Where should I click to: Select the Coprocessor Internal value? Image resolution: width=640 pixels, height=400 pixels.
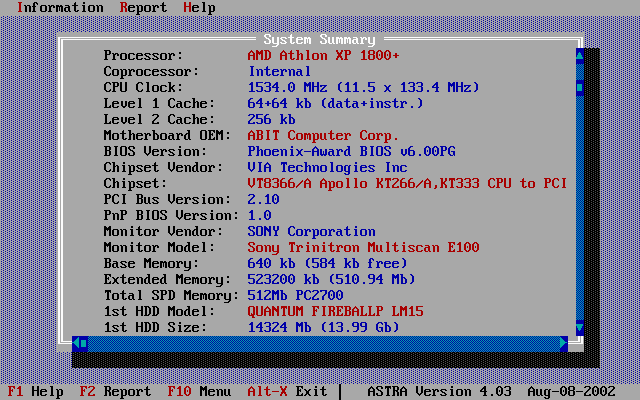(280, 71)
